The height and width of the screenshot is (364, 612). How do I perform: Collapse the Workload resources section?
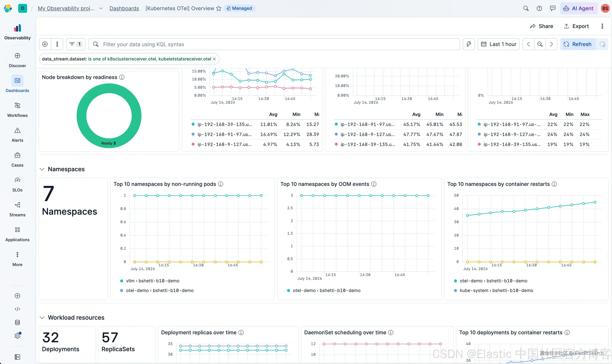42,317
